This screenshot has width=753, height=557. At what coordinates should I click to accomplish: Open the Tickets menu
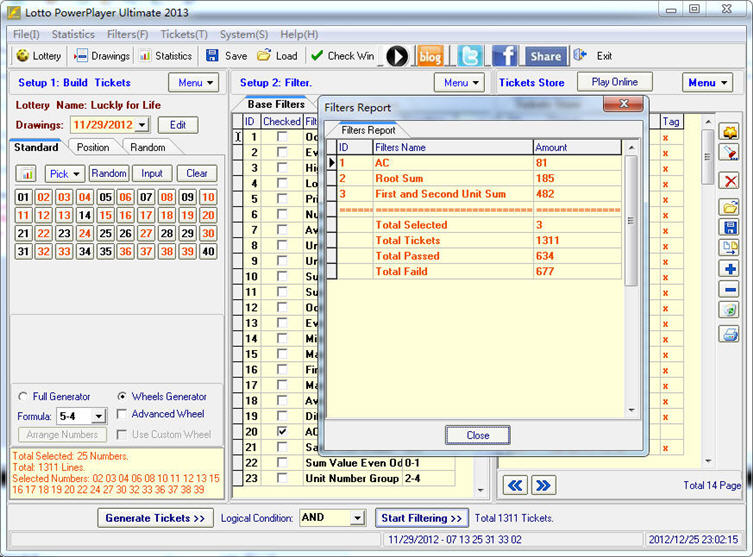[x=184, y=35]
